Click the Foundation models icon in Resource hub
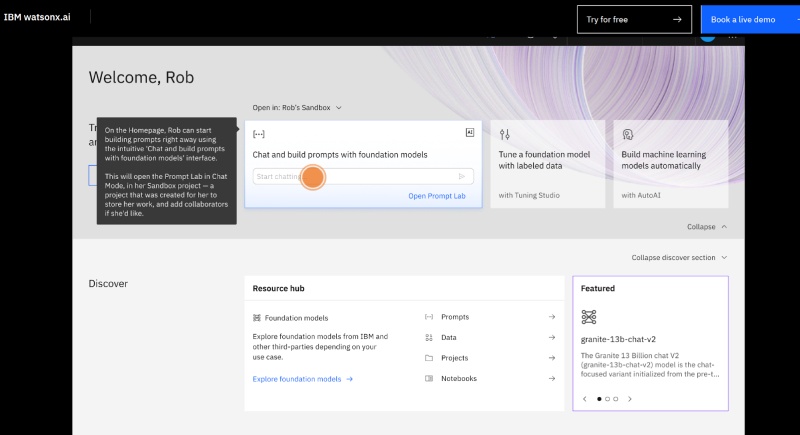Screen dimensions: 800x435 257,318
